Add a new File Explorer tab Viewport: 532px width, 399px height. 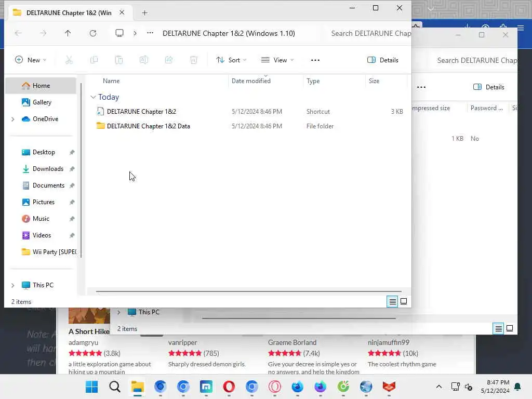[x=144, y=13]
